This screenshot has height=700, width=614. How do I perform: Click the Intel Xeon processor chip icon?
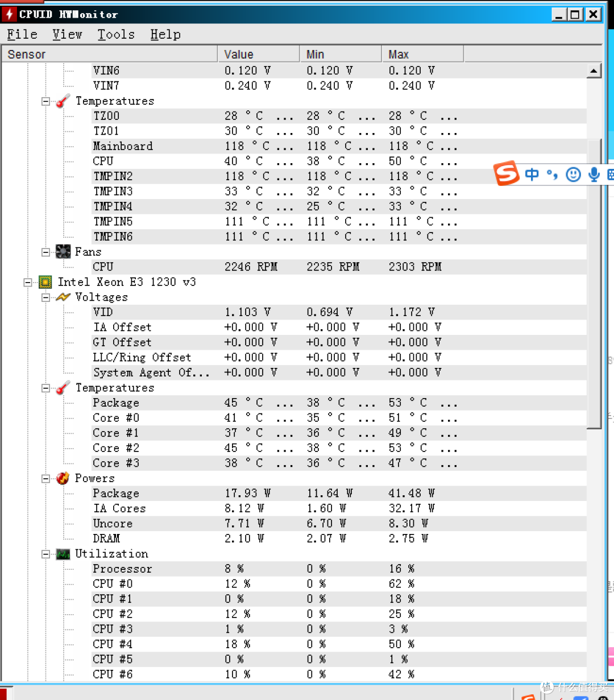[45, 281]
